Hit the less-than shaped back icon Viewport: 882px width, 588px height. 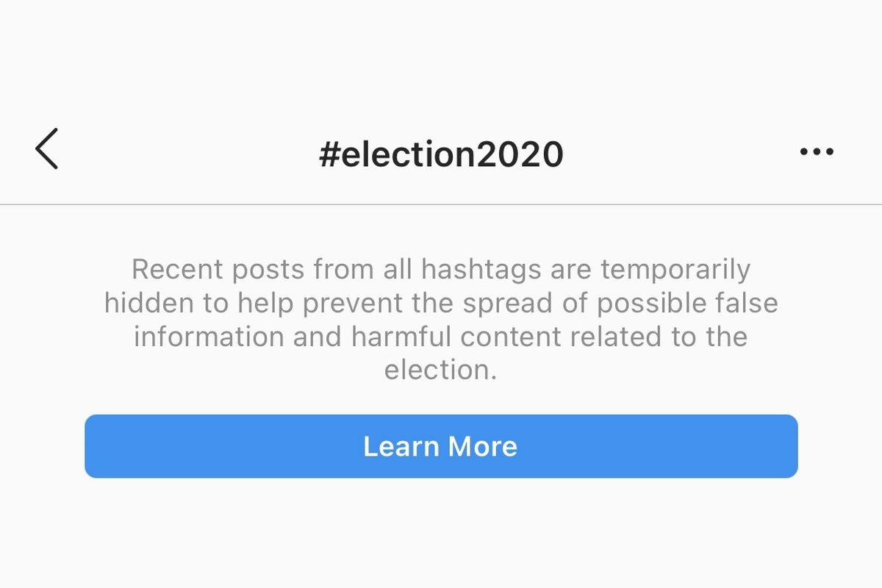(x=46, y=148)
